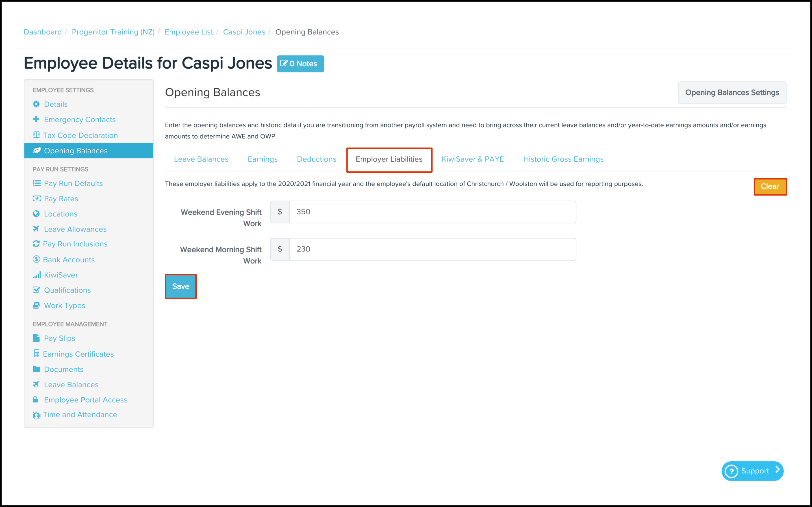Click the dollar-circle icon for Bank Accounts
The image size is (812, 507).
pyautogui.click(x=36, y=259)
